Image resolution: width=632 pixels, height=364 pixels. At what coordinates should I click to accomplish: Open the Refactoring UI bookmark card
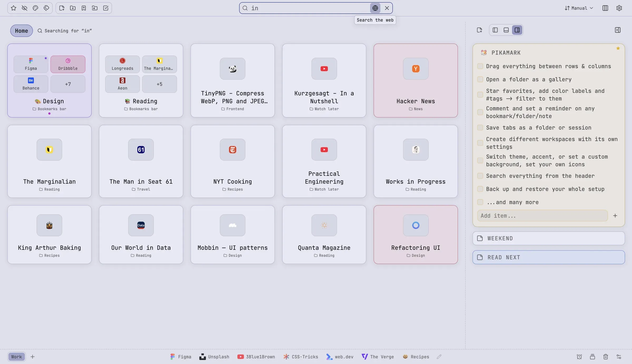416,235
